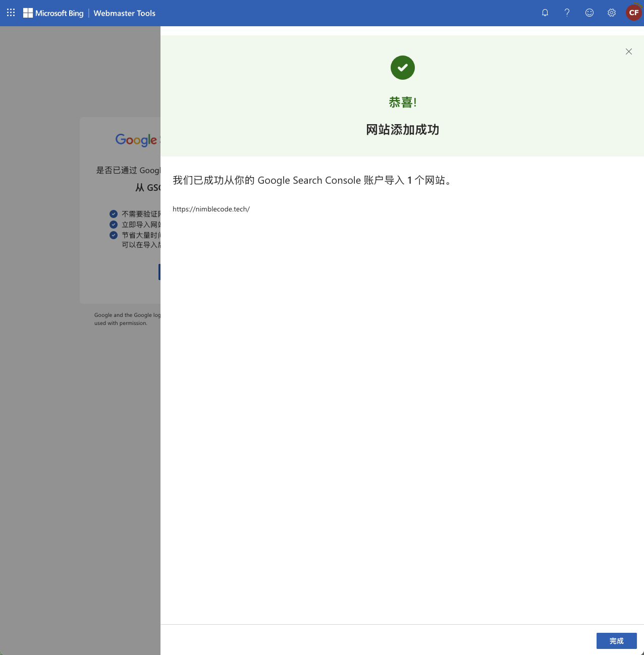Click the 完成 button

(616, 641)
